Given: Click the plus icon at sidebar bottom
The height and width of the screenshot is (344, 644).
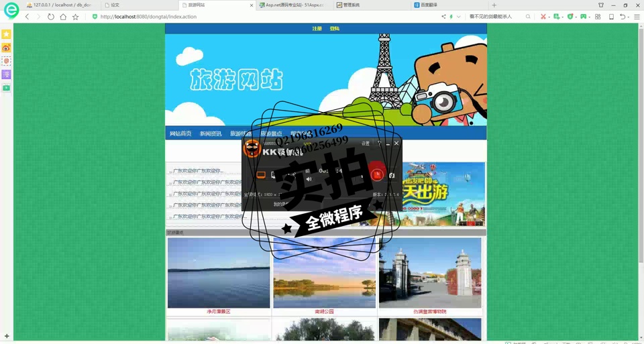Looking at the screenshot, I should [6, 336].
